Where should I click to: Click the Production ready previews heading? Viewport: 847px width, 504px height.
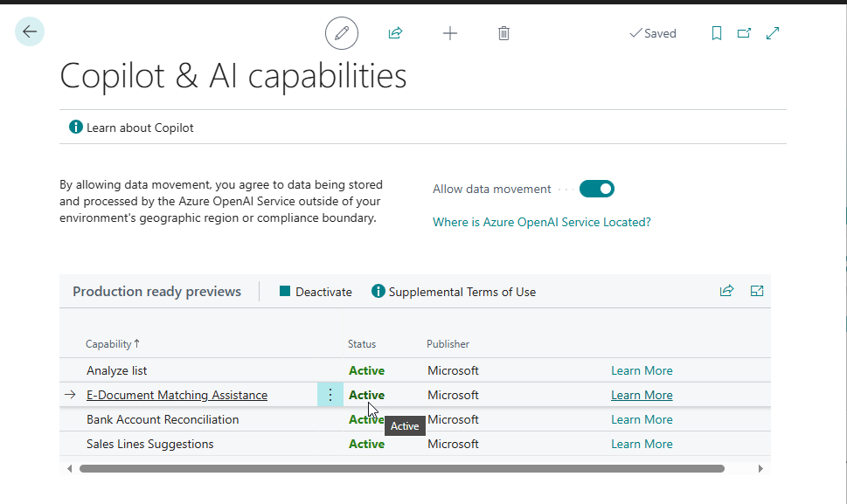click(x=157, y=292)
